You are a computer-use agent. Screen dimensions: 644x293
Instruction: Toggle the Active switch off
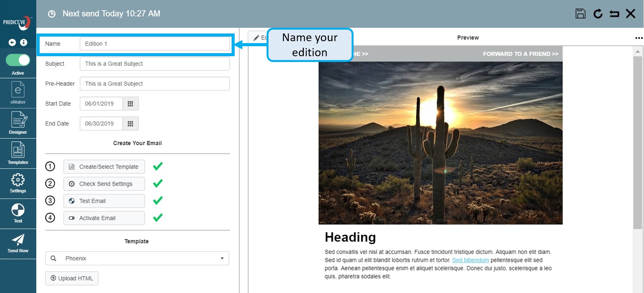point(18,60)
